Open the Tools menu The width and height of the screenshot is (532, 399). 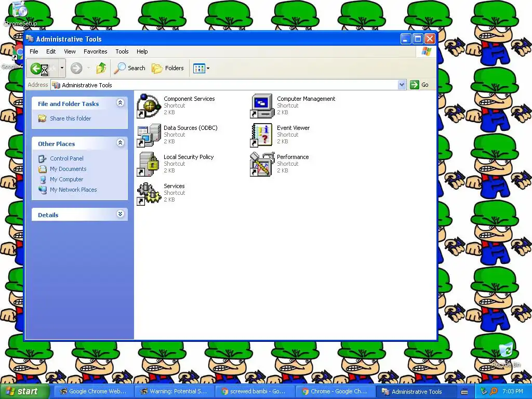[122, 51]
